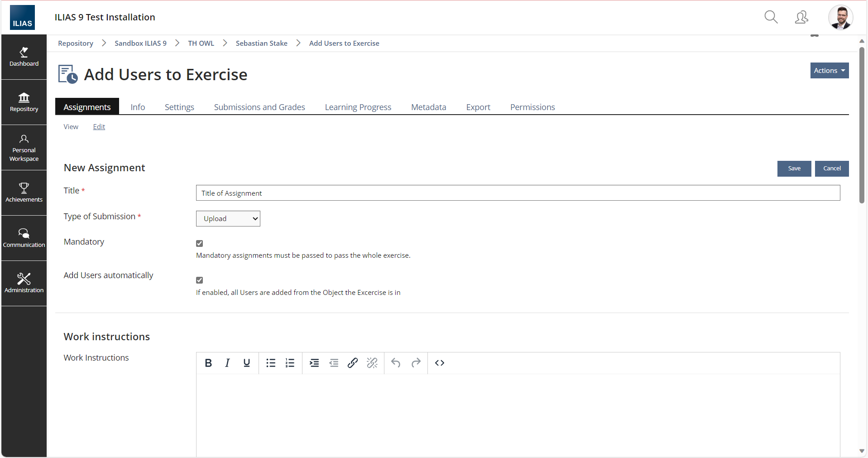Open the source code view icon
Viewport: 868px width, 458px height.
click(440, 363)
